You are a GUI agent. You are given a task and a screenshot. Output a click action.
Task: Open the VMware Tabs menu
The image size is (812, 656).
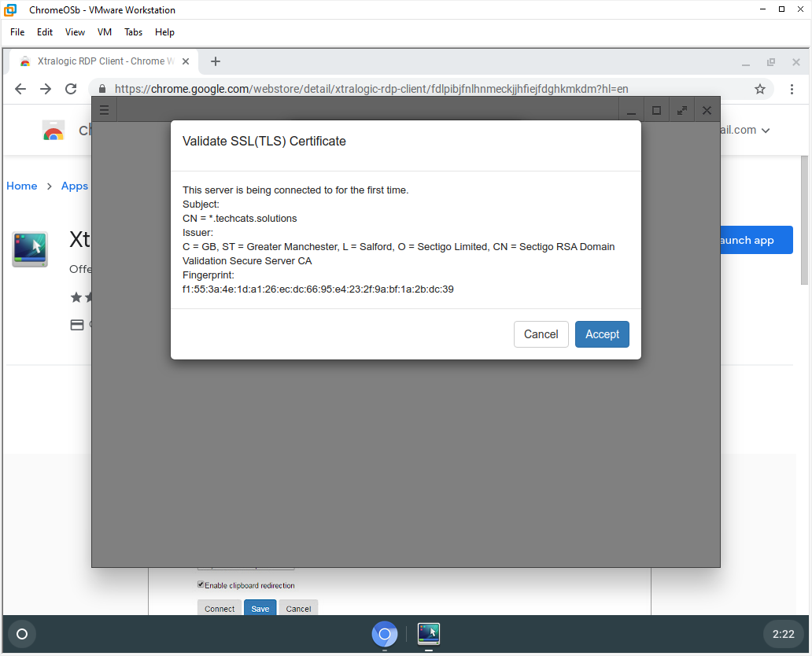pyautogui.click(x=133, y=32)
